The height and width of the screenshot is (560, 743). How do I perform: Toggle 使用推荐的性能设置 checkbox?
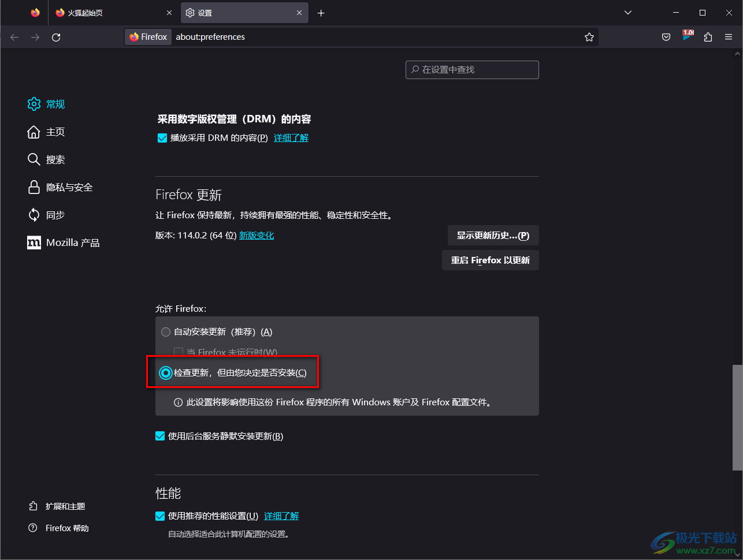pos(160,516)
